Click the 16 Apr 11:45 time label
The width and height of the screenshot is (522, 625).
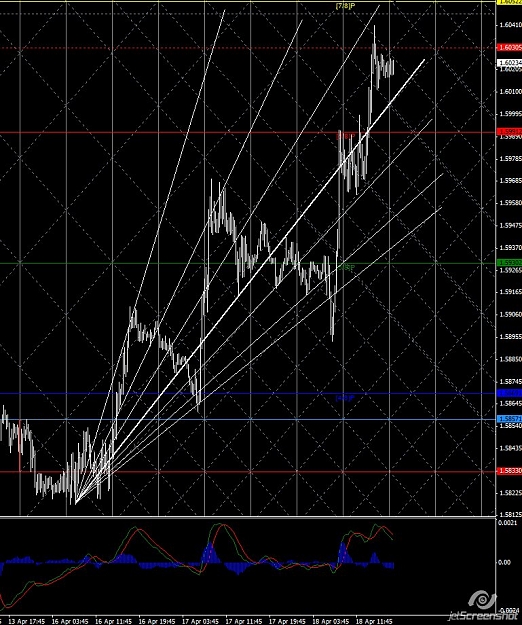coord(114,621)
